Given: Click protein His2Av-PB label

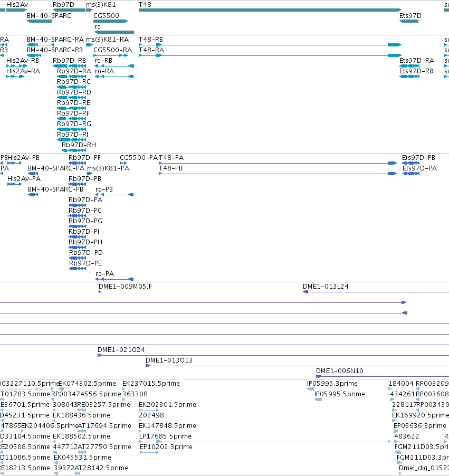Looking at the screenshot, I should point(23,158).
